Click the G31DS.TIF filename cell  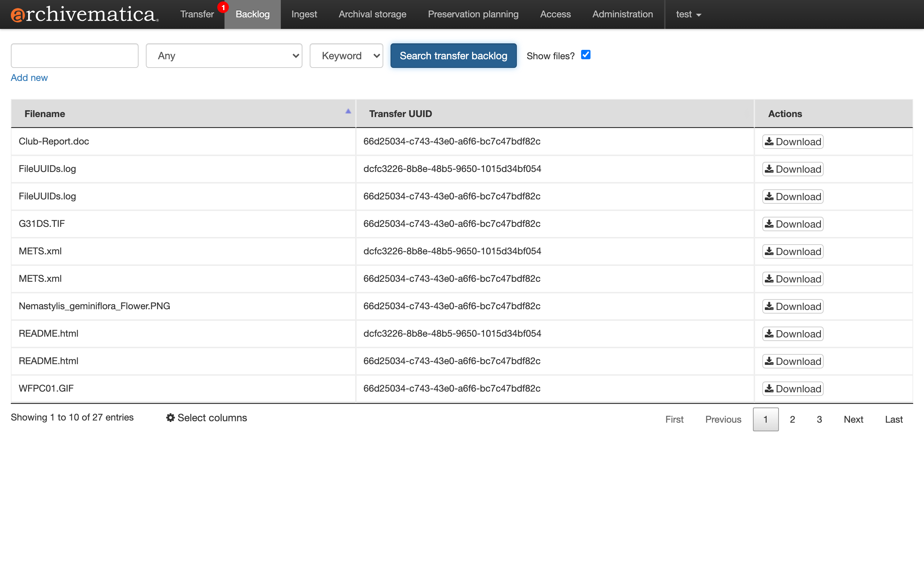click(x=183, y=224)
